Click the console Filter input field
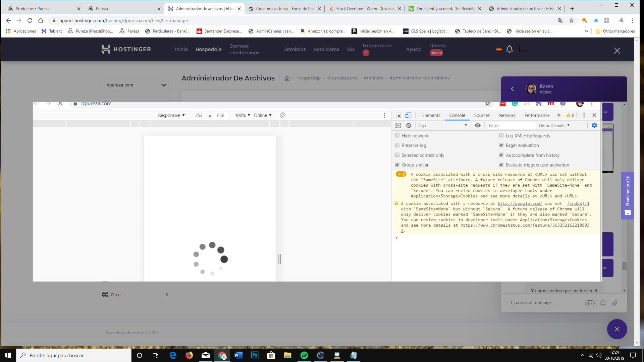Screen dimensions: 644x362 [x=511, y=126]
